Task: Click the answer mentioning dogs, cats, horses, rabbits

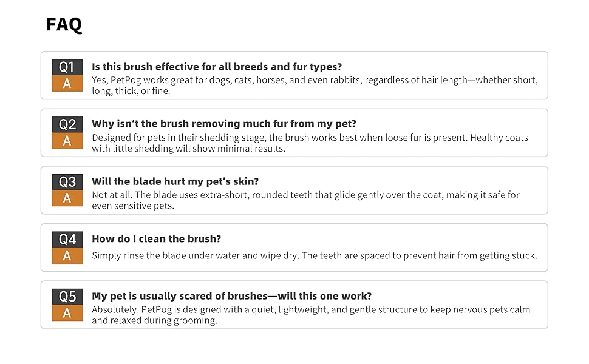Action: click(315, 86)
